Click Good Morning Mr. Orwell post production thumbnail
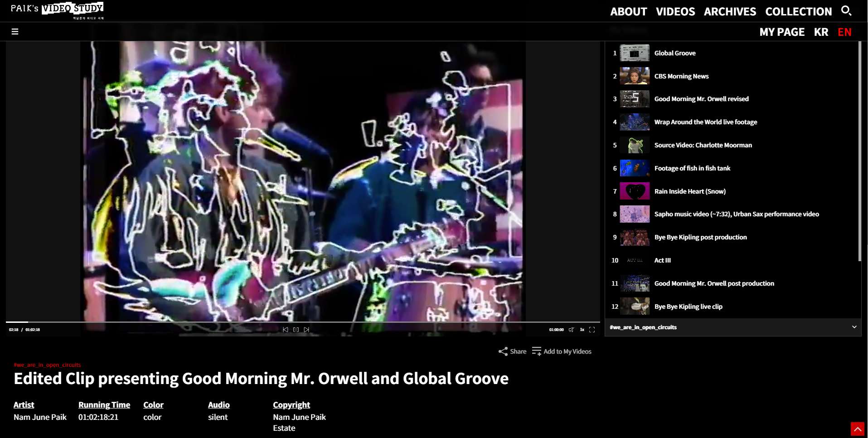The height and width of the screenshot is (438, 868). click(635, 283)
